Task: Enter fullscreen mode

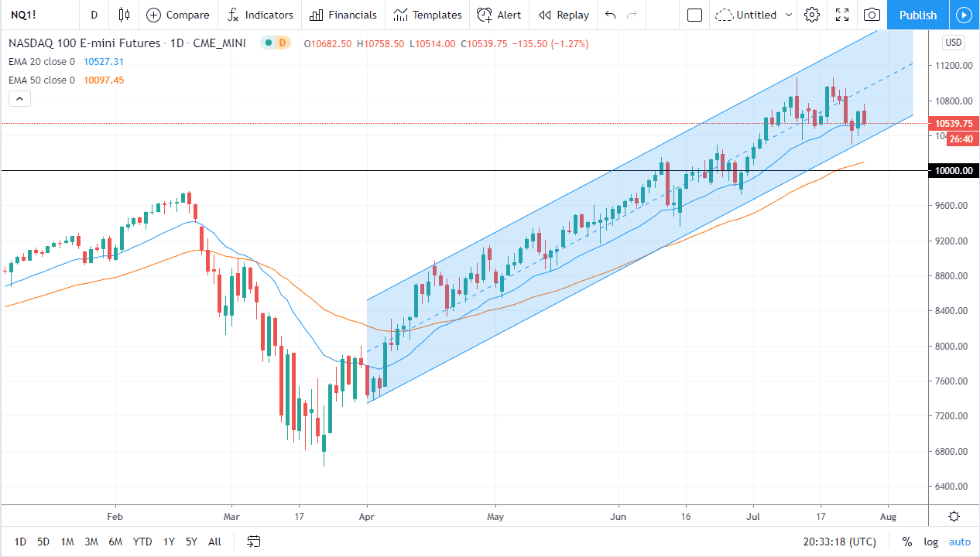Action: point(842,15)
